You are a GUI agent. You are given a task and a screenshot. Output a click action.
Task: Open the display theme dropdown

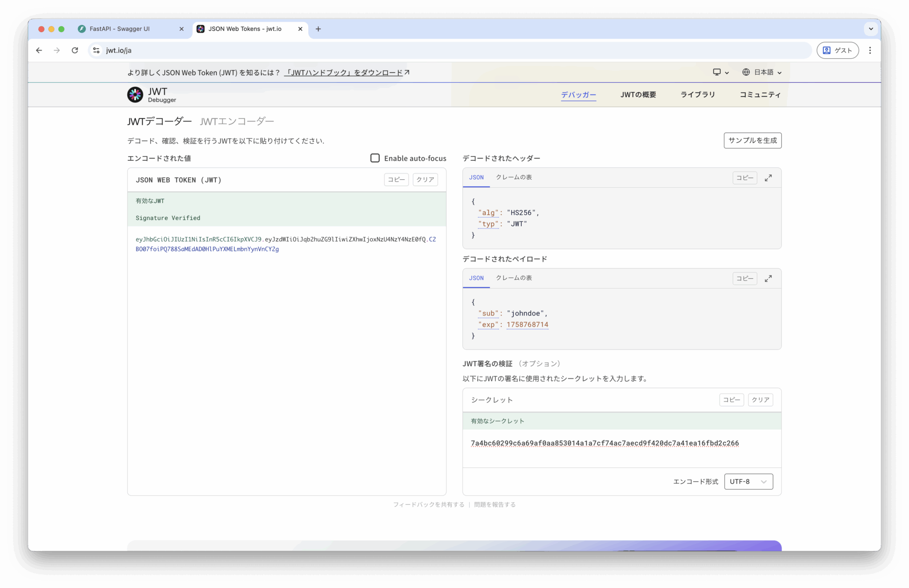[721, 72]
